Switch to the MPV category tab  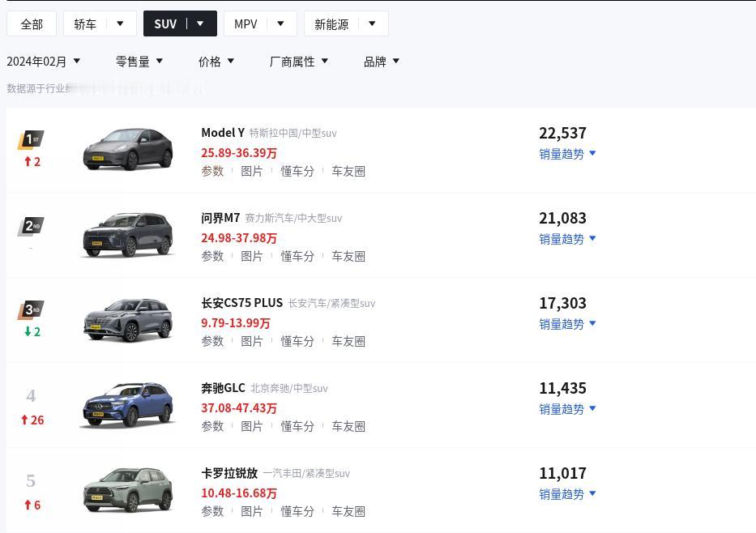point(246,23)
